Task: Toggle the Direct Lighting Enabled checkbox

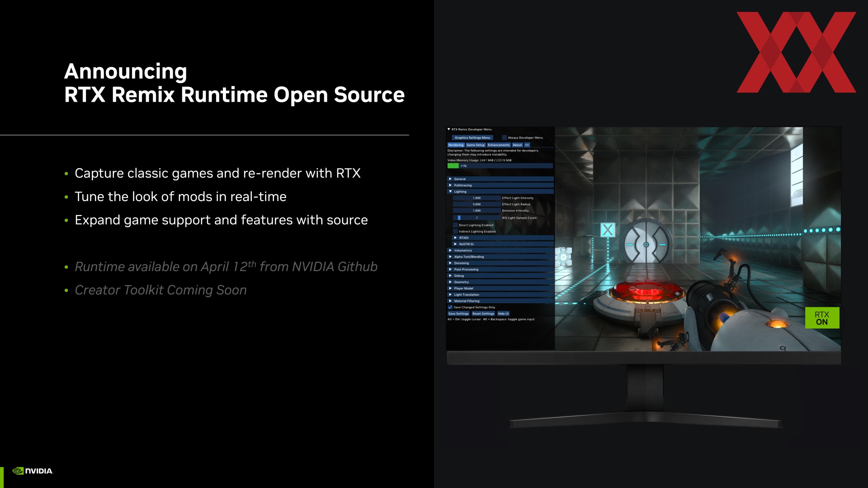Action: pyautogui.click(x=455, y=225)
